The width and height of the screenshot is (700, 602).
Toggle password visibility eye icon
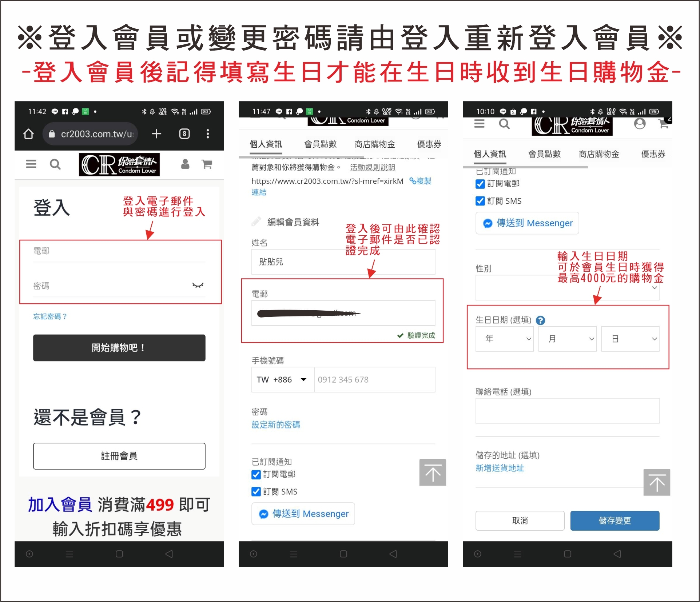(198, 285)
